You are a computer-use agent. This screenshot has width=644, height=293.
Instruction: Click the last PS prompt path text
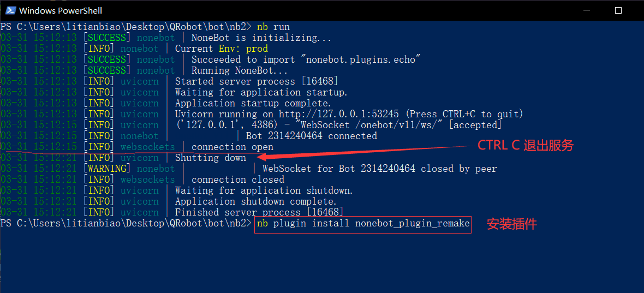(126, 224)
